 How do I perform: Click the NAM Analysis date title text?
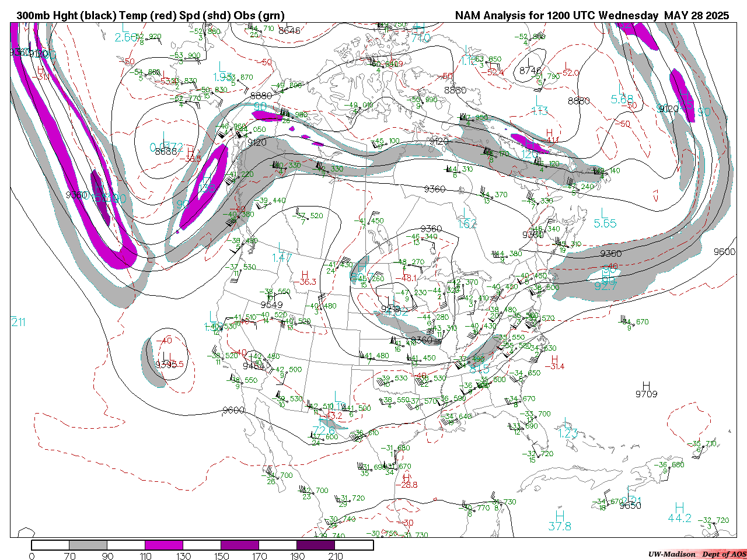coord(592,16)
